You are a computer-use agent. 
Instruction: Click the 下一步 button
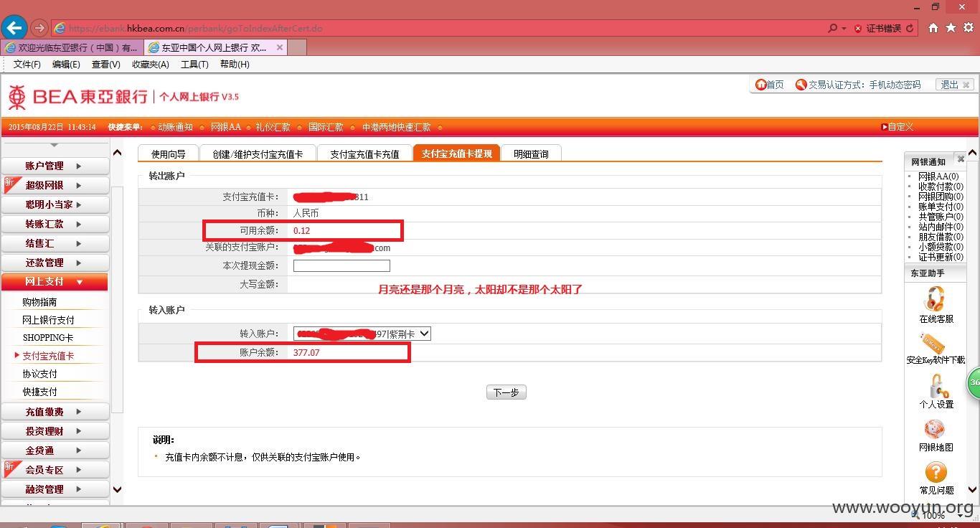click(506, 392)
